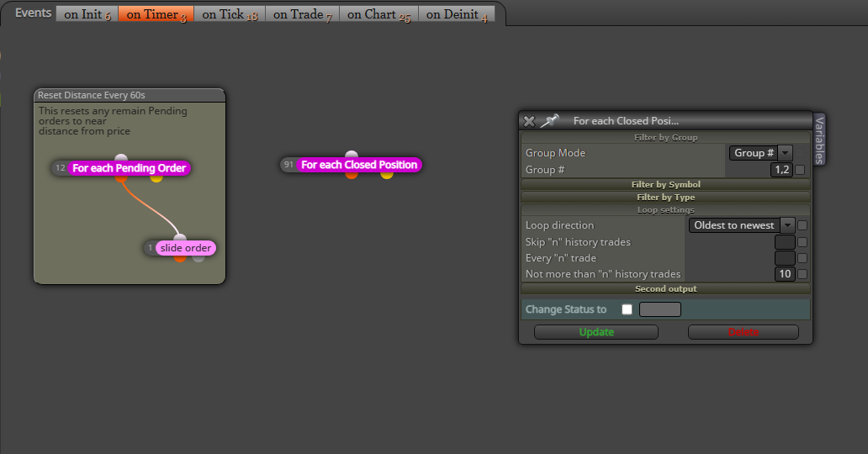Click orange output connector of Pending Order block
This screenshot has width=868, height=454.
(x=120, y=177)
